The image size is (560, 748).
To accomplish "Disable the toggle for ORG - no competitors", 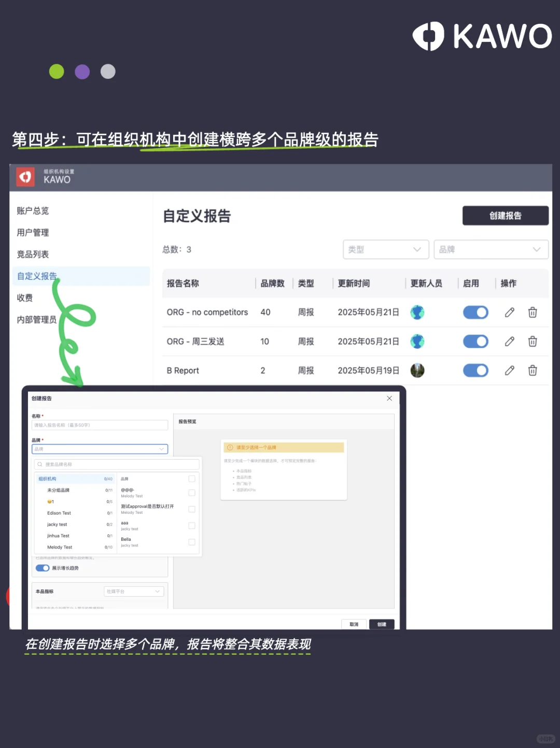I will click(x=475, y=312).
